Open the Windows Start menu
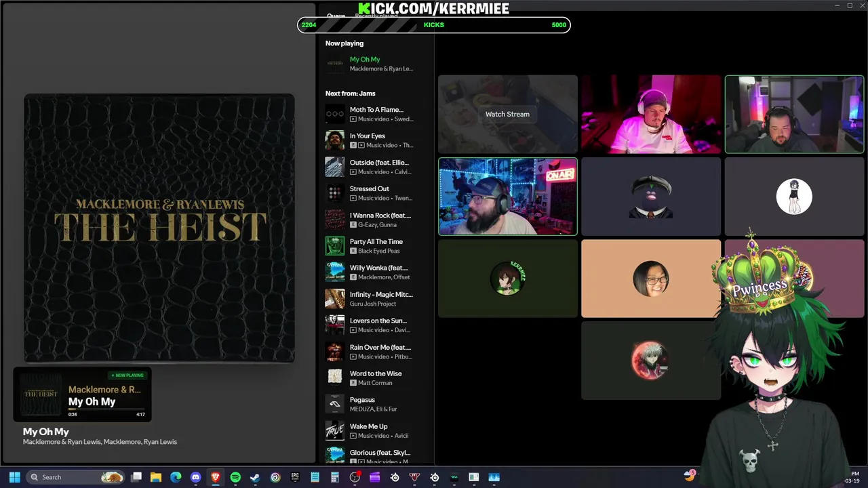The width and height of the screenshot is (868, 488). click(x=14, y=477)
